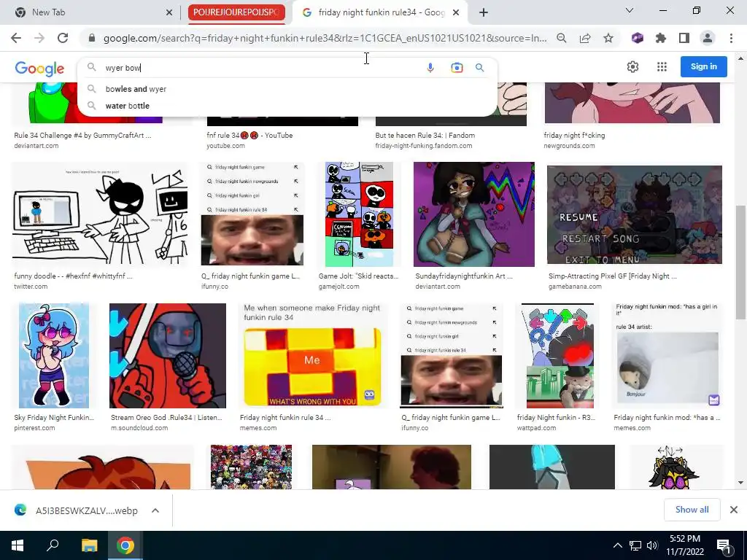Click the address bar URL

click(325, 38)
